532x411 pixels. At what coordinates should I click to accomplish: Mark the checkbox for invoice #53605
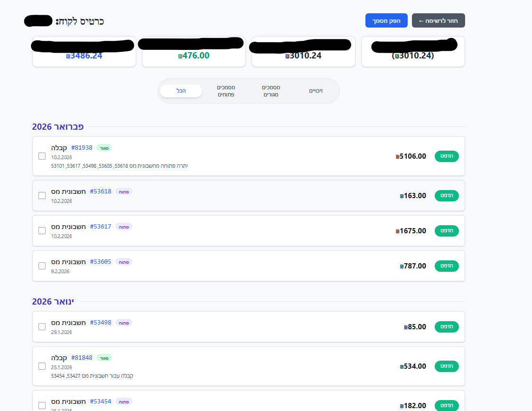(42, 266)
